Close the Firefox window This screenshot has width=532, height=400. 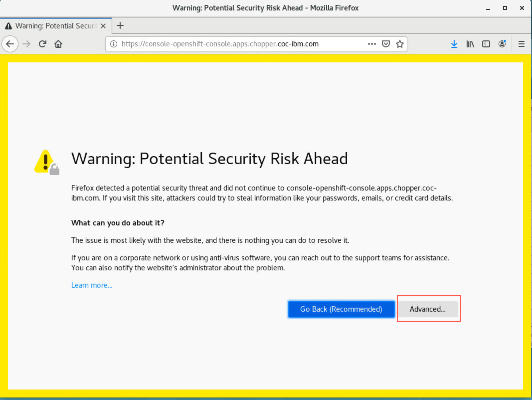click(x=522, y=8)
